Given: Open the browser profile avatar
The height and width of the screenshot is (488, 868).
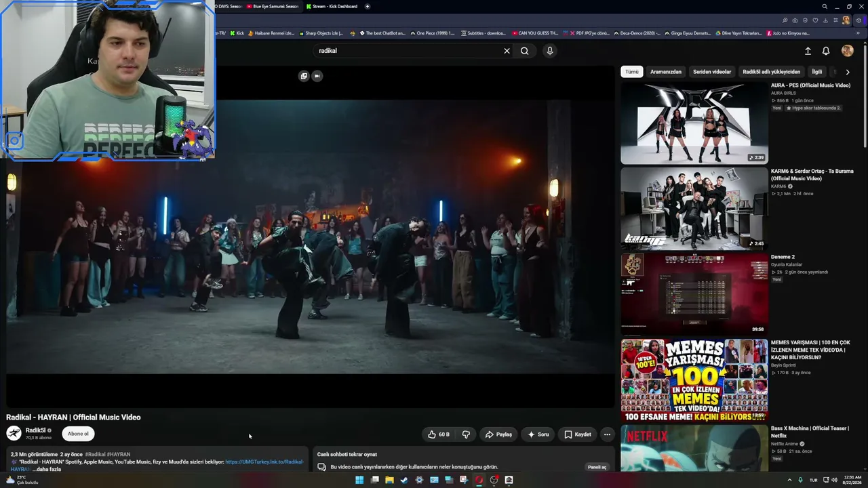Looking at the screenshot, I should [x=846, y=20].
